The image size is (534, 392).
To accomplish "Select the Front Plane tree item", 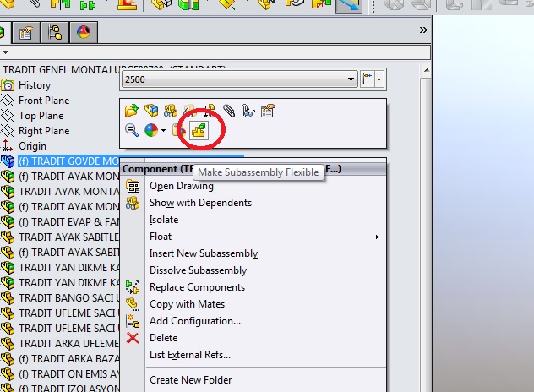I will click(44, 101).
